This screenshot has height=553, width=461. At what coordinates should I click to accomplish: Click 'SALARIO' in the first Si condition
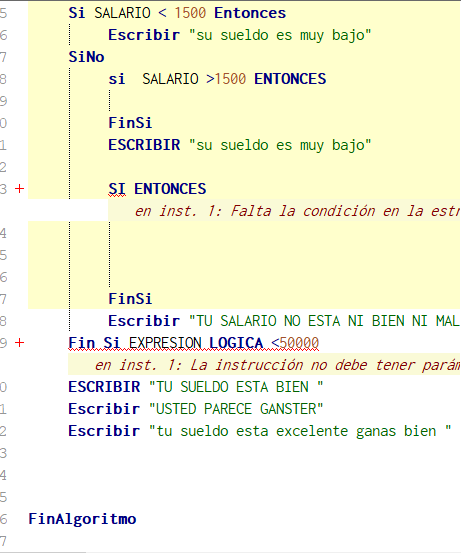[122, 13]
